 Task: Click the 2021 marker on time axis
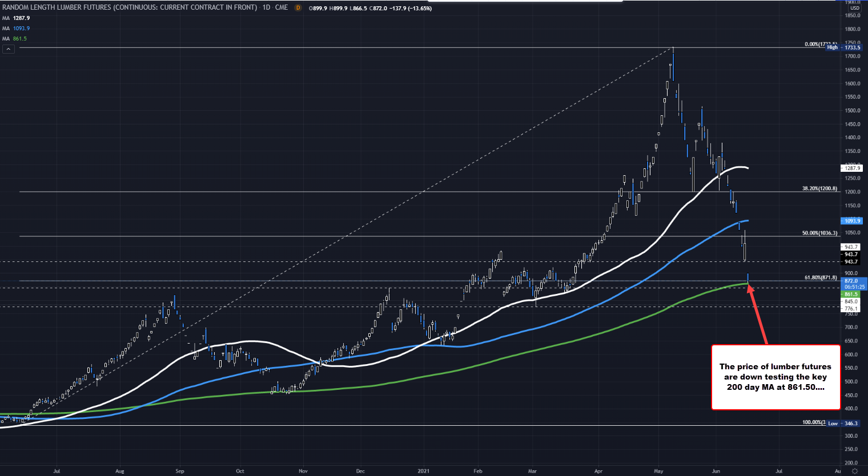(423, 471)
